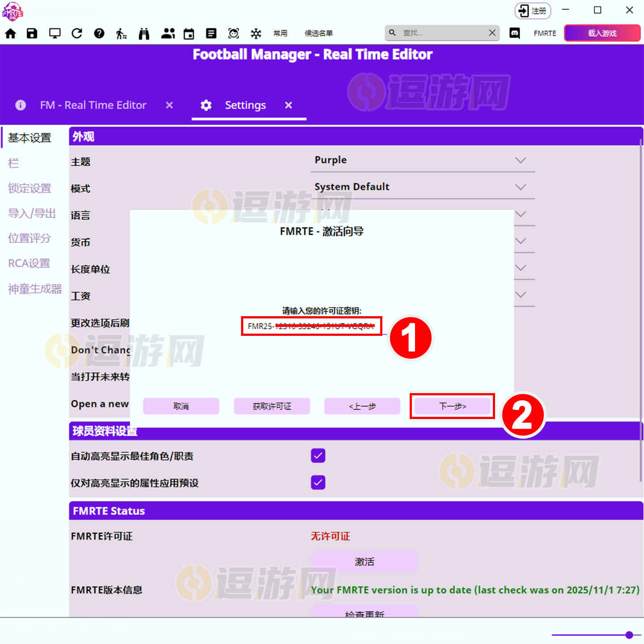Screen dimensions: 644x644
Task: Open the 长度单位 dropdown arrow
Action: click(x=521, y=268)
